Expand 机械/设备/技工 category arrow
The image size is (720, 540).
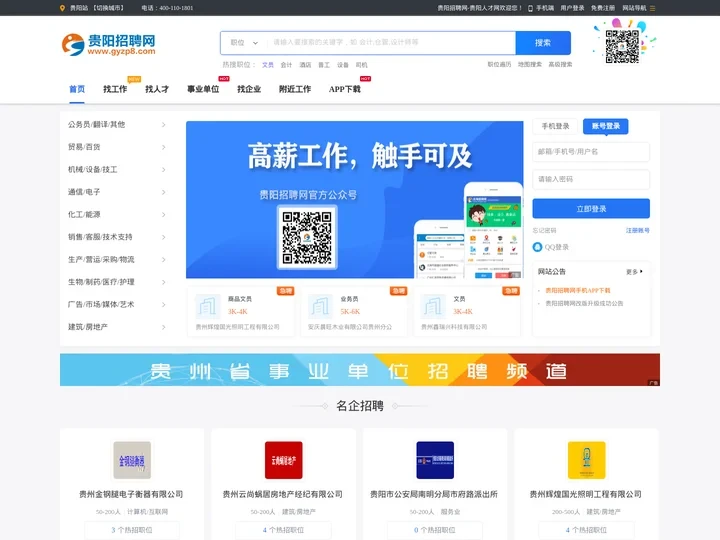[x=163, y=170]
